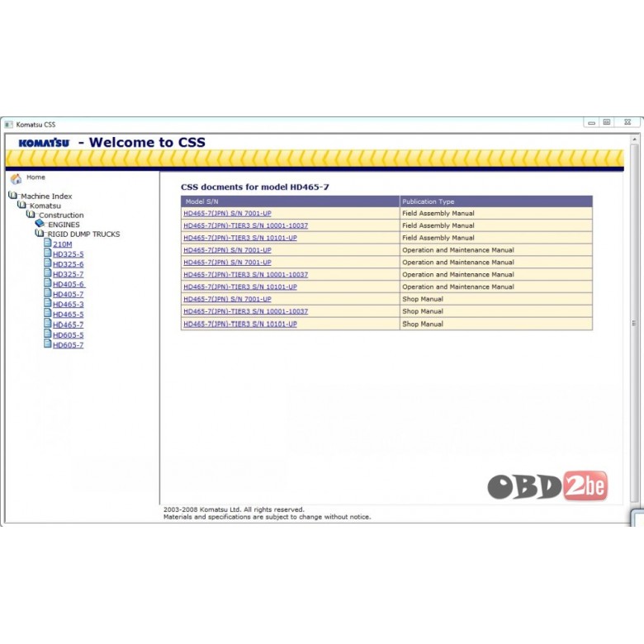The height and width of the screenshot is (644, 644).
Task: Collapse the Construction tree node
Action: (61, 215)
